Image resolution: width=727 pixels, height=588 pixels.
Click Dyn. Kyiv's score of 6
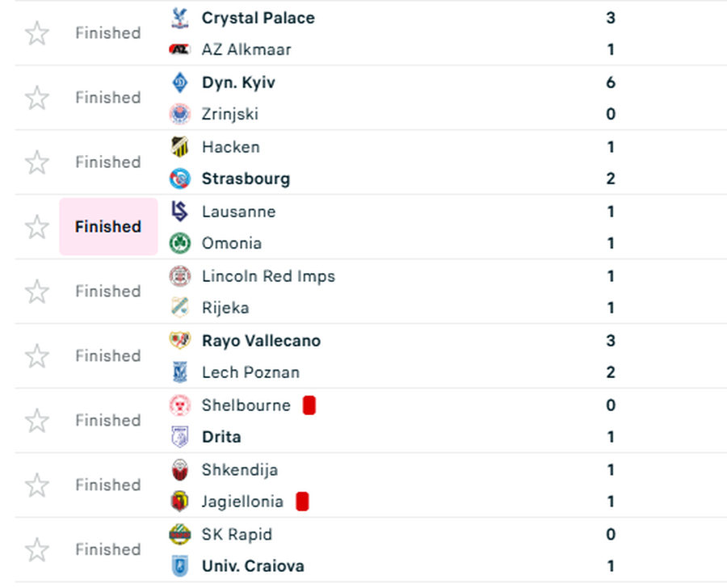pos(611,82)
